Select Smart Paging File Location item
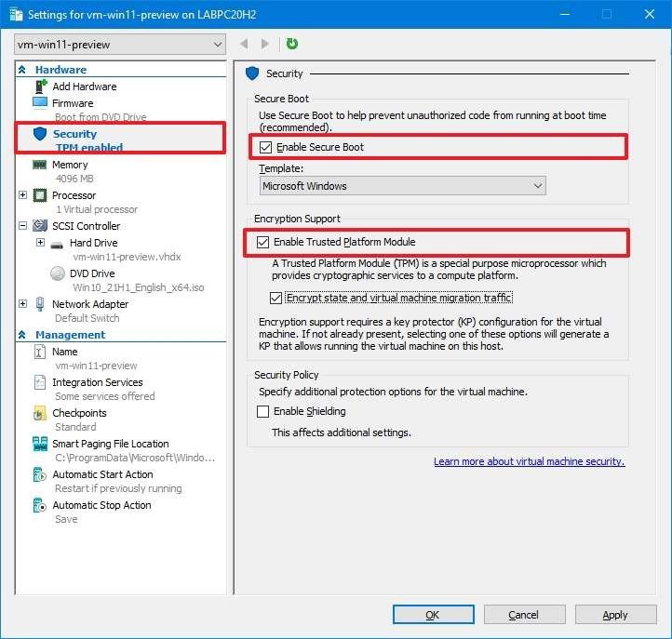Viewport: 672px width, 639px height. [x=110, y=444]
